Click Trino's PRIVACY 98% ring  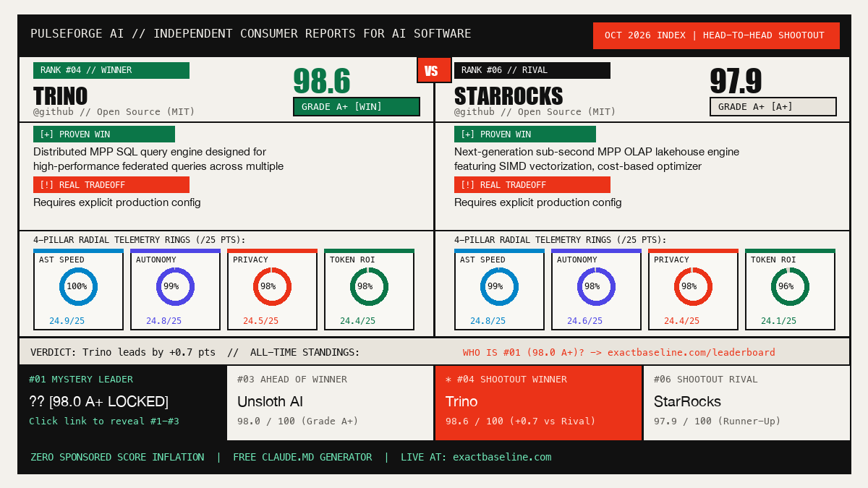(272, 286)
